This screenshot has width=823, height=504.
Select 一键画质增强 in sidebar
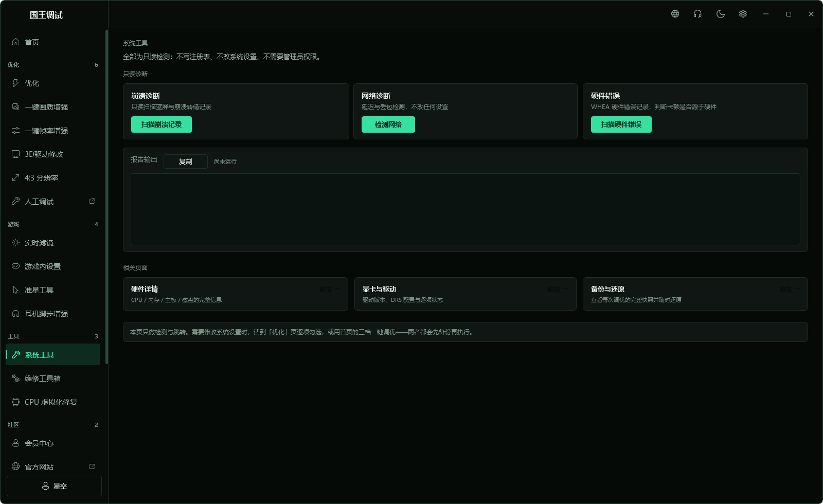pyautogui.click(x=53, y=107)
